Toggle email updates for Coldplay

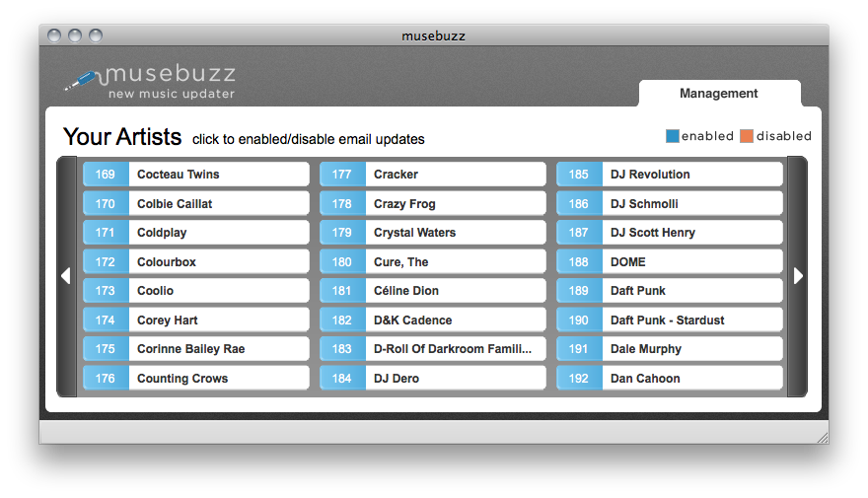[196, 233]
